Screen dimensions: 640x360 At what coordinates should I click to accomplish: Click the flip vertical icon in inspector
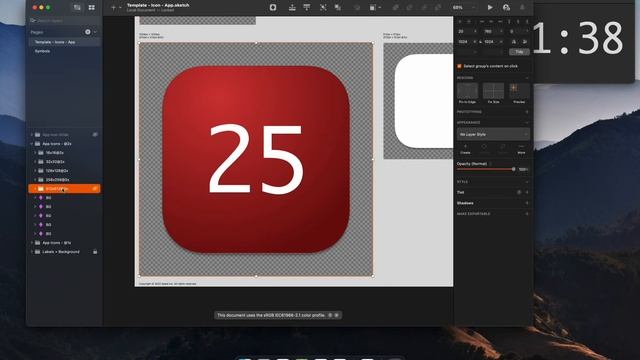tap(525, 42)
